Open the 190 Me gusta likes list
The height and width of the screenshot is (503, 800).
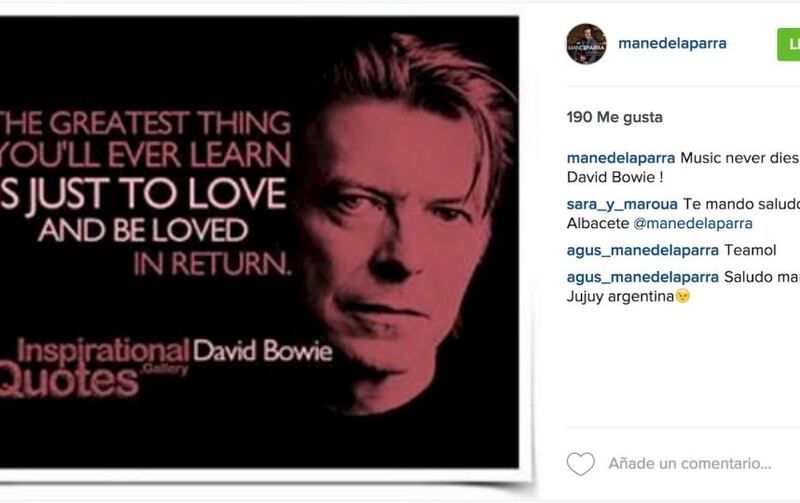(x=614, y=117)
